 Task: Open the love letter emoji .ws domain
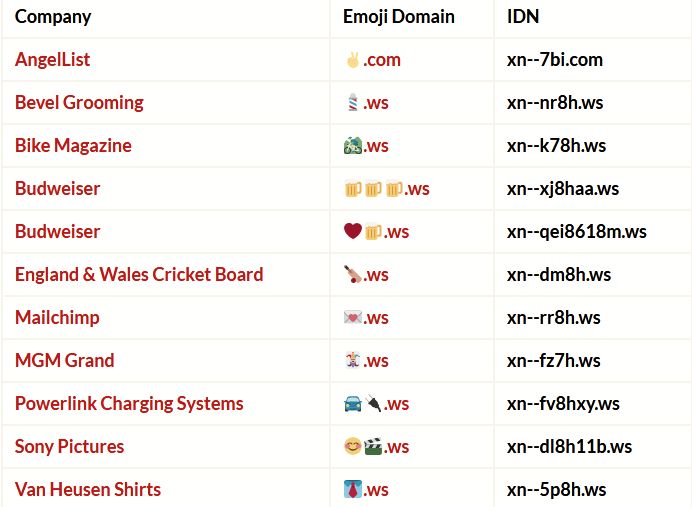pyautogui.click(x=366, y=317)
